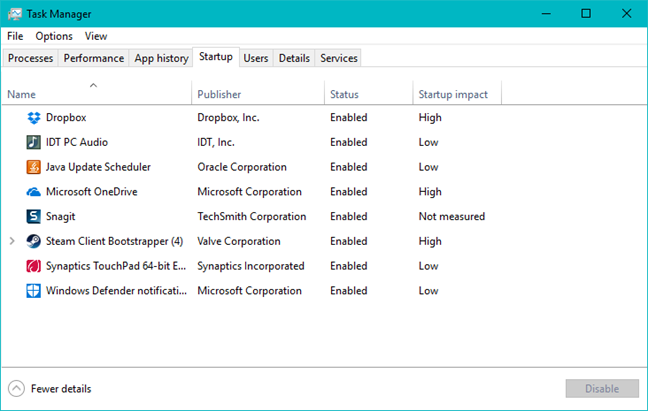Screen dimensions: 648x411
Task: Switch to the Users tab
Action: pos(256,58)
